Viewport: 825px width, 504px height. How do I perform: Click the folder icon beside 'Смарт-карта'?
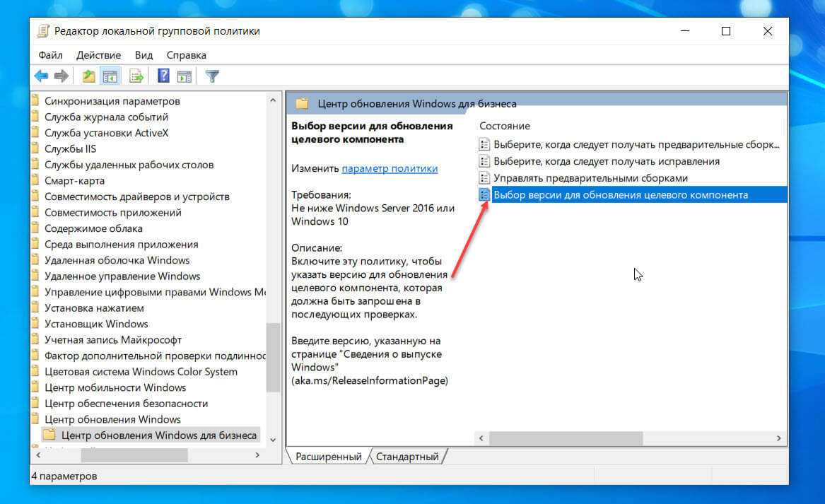(x=35, y=180)
